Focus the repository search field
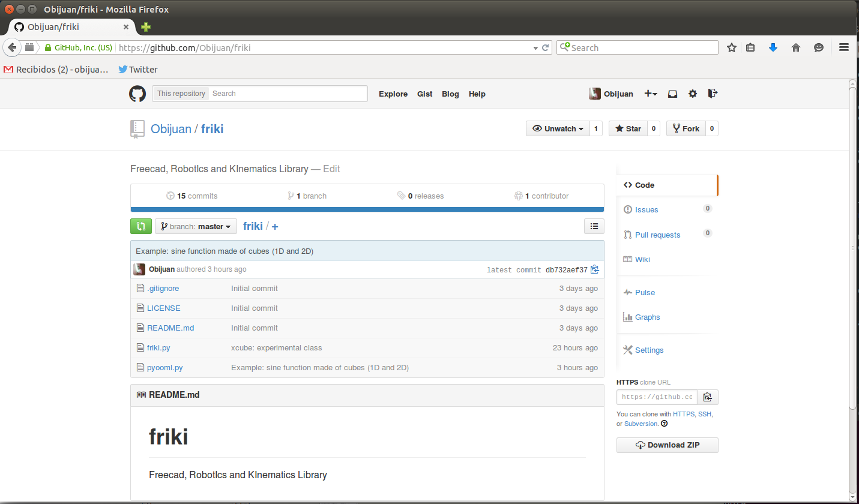The width and height of the screenshot is (859, 504). point(288,94)
